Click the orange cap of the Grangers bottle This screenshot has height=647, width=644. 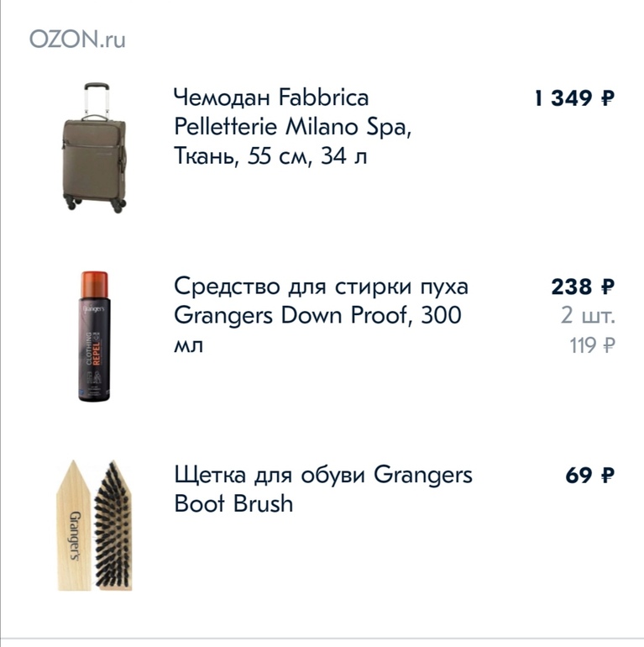pyautogui.click(x=94, y=280)
